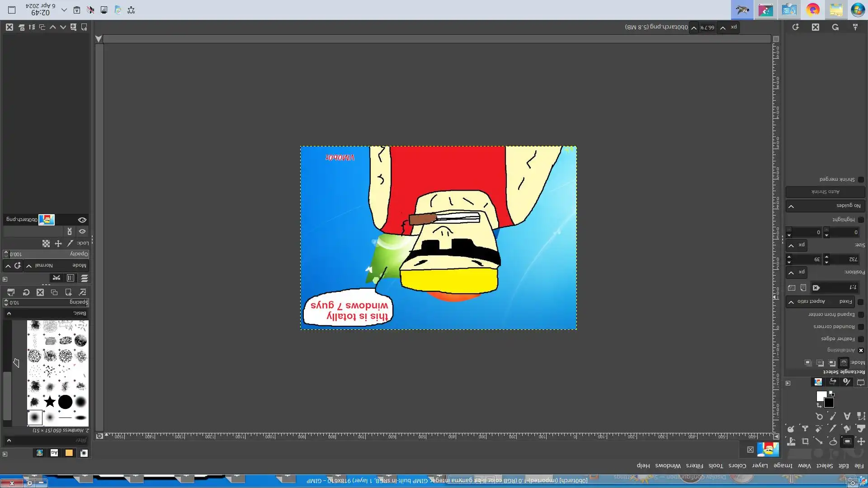Click the black foreground color swatch
Image resolution: width=868 pixels, height=488 pixels.
click(x=829, y=403)
